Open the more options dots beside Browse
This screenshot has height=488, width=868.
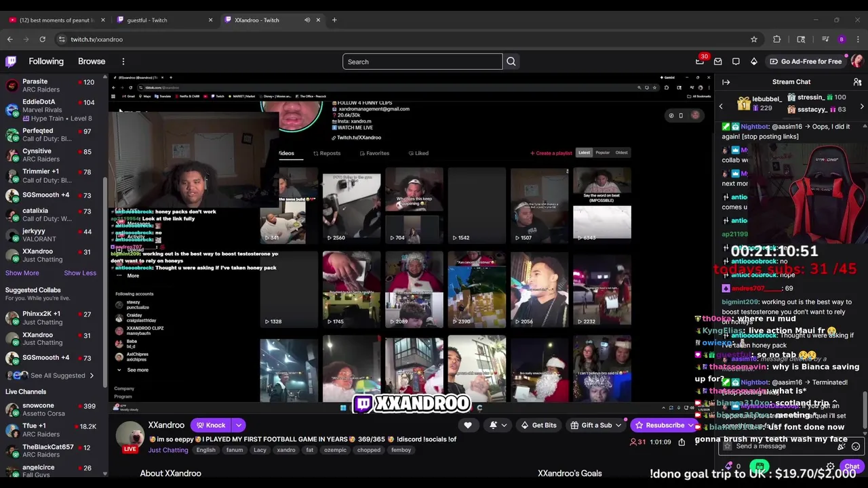[123, 62]
